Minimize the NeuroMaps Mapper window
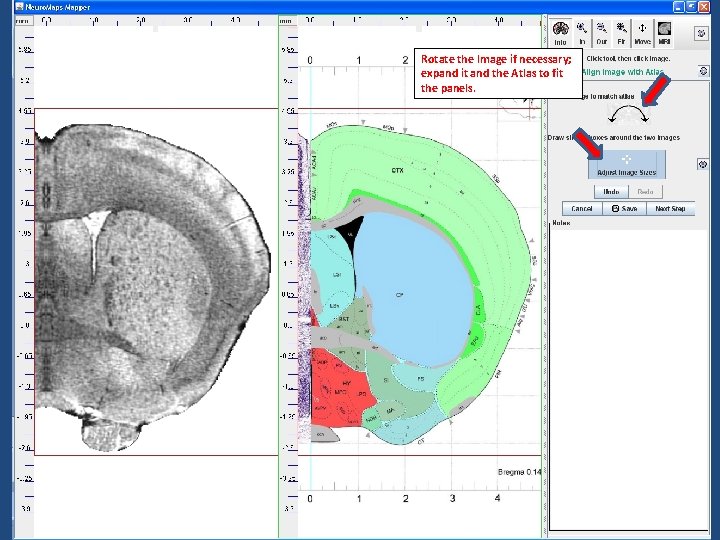Image resolution: width=720 pixels, height=540 pixels. (x=679, y=7)
